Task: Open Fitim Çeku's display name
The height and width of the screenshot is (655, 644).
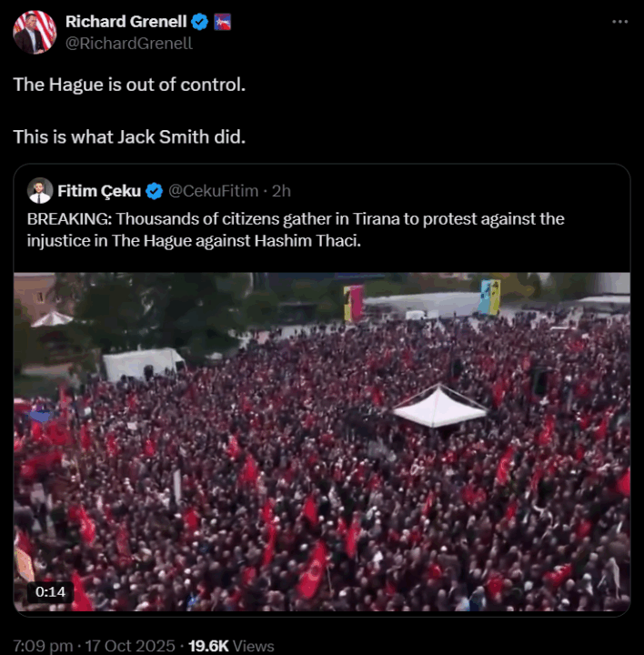Action: 99,191
